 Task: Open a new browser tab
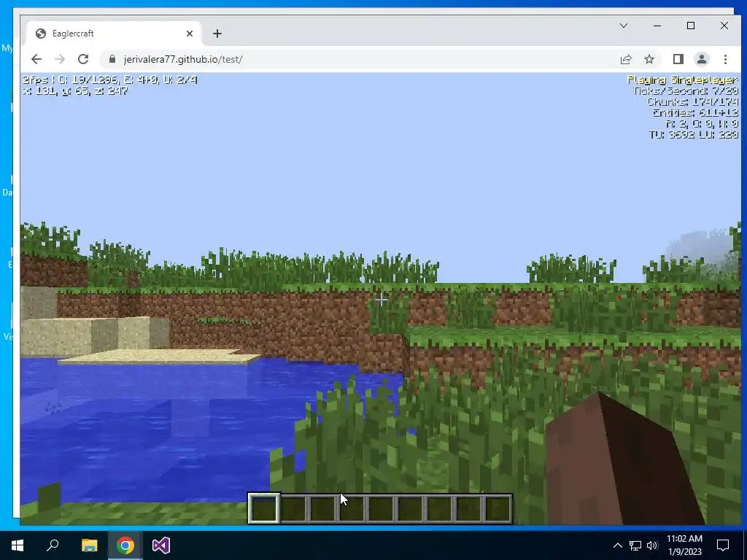(x=217, y=34)
